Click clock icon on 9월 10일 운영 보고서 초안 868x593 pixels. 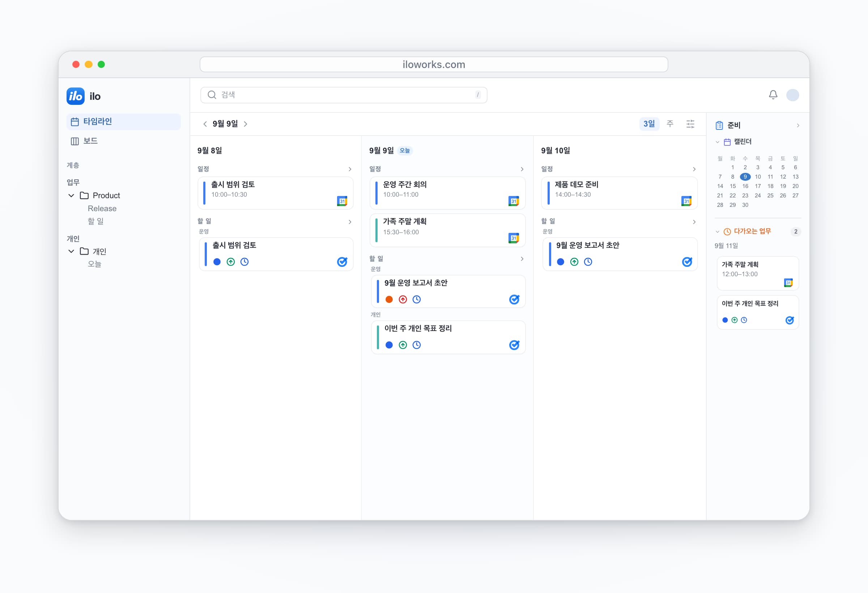click(588, 262)
